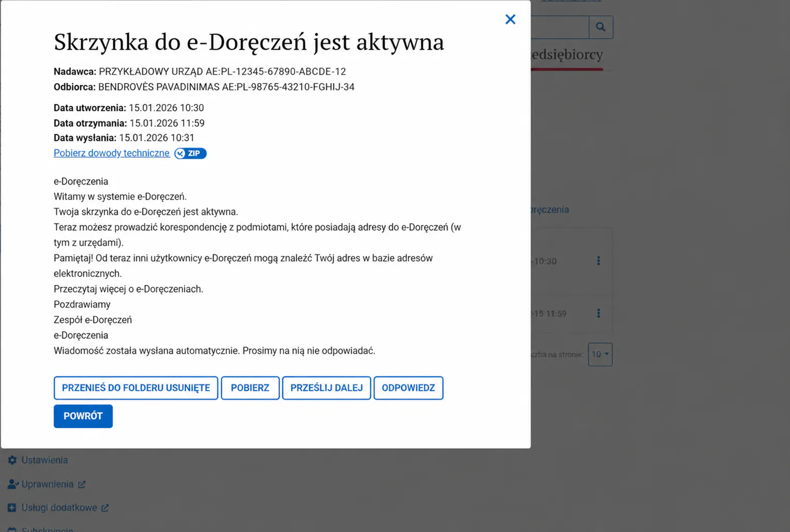Click the Uprawnienia user icon
The width and height of the screenshot is (790, 532).
click(13, 484)
